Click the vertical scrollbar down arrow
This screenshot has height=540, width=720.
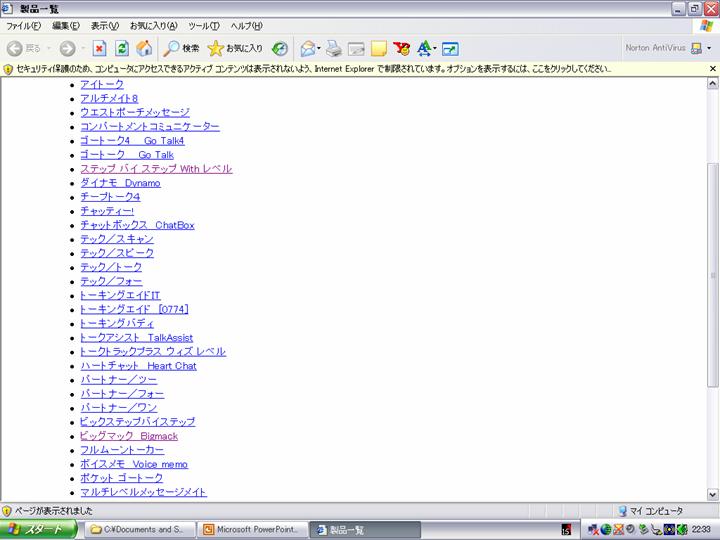[x=712, y=495]
